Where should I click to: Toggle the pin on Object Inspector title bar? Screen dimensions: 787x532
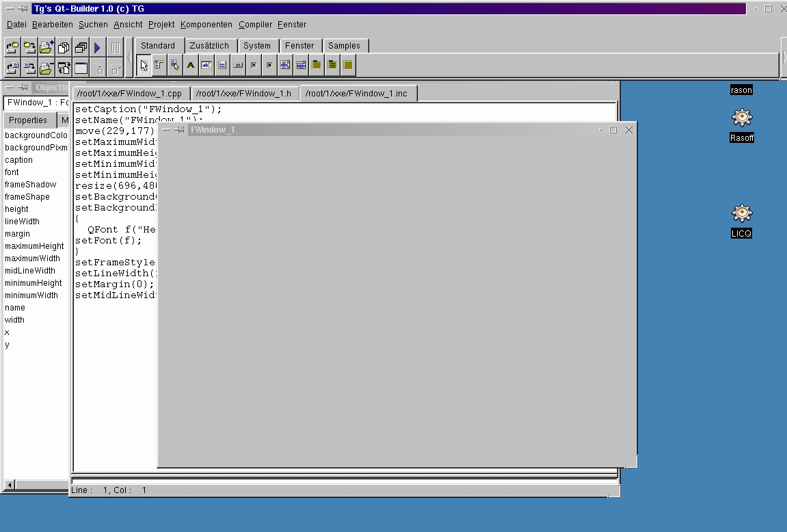pyautogui.click(x=23, y=88)
